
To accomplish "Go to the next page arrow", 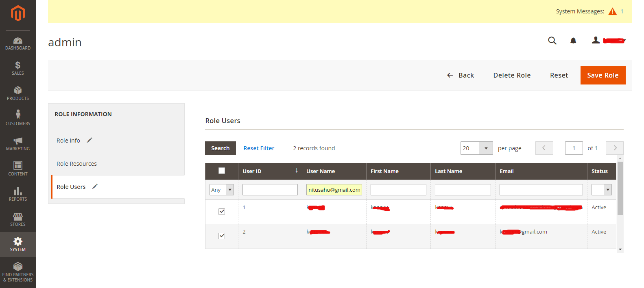I will click(x=615, y=148).
